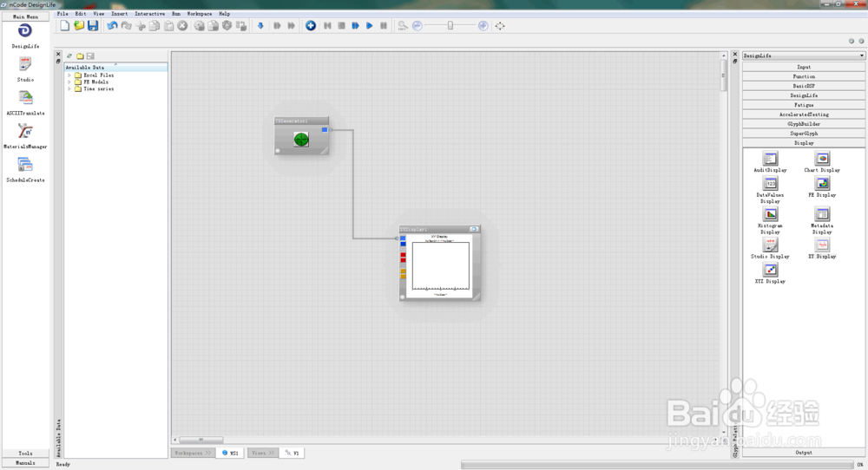Create a new process with New icon
The height and width of the screenshot is (470, 868).
(x=65, y=25)
